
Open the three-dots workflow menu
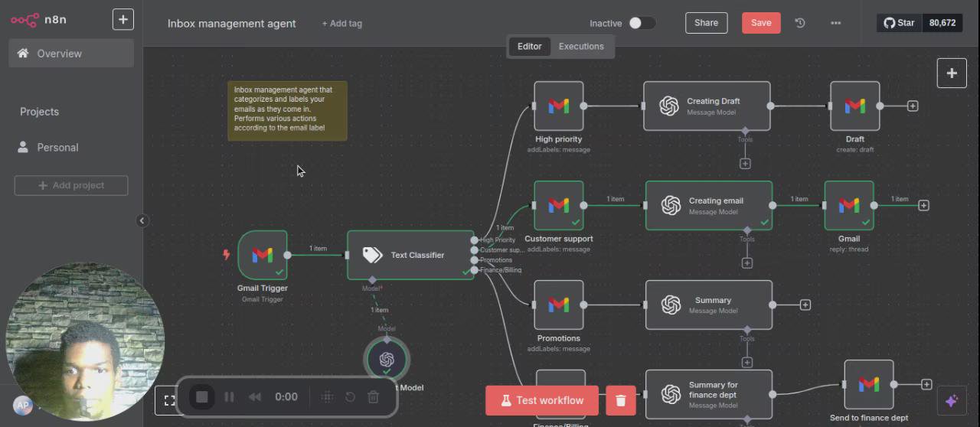click(x=835, y=23)
